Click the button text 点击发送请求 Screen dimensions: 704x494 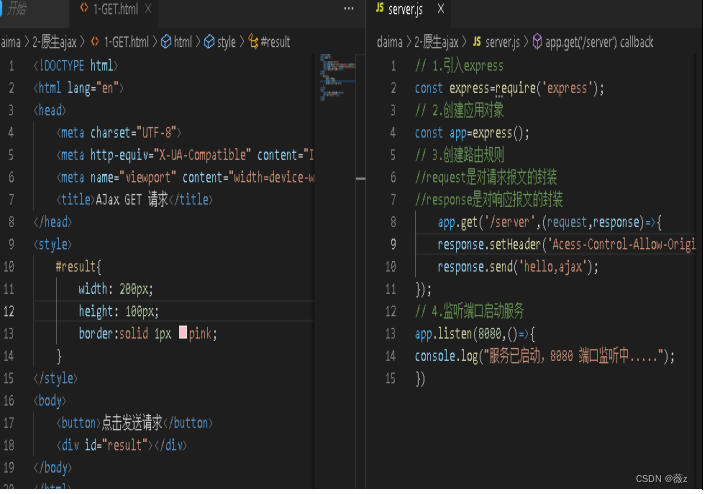coord(132,423)
